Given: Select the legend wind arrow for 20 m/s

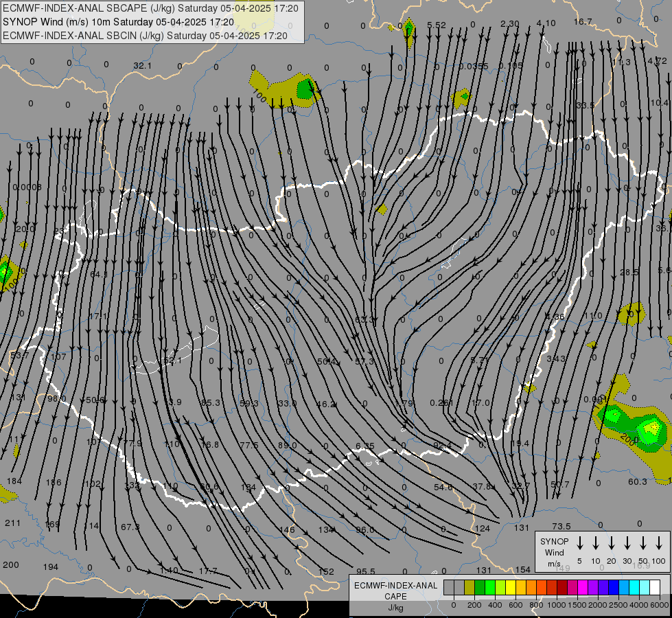Looking at the screenshot, I should (611, 543).
